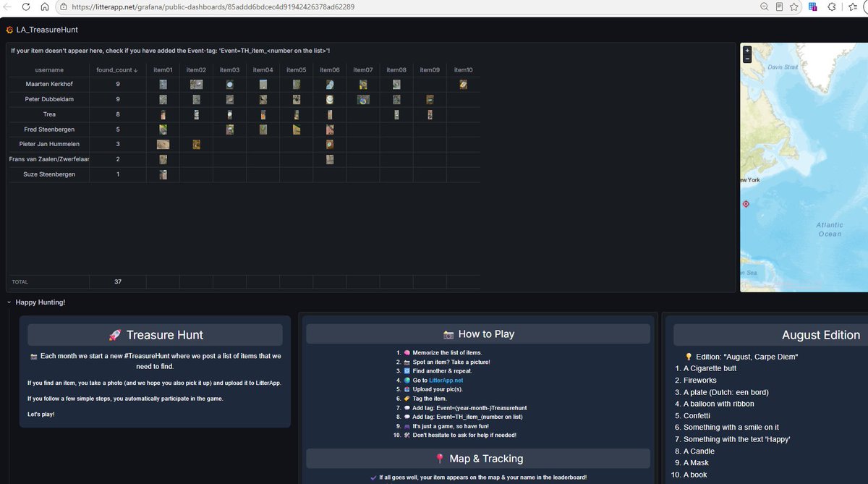Open the LitterApp.net link
Viewport: 868px width, 484px height.
click(446, 380)
